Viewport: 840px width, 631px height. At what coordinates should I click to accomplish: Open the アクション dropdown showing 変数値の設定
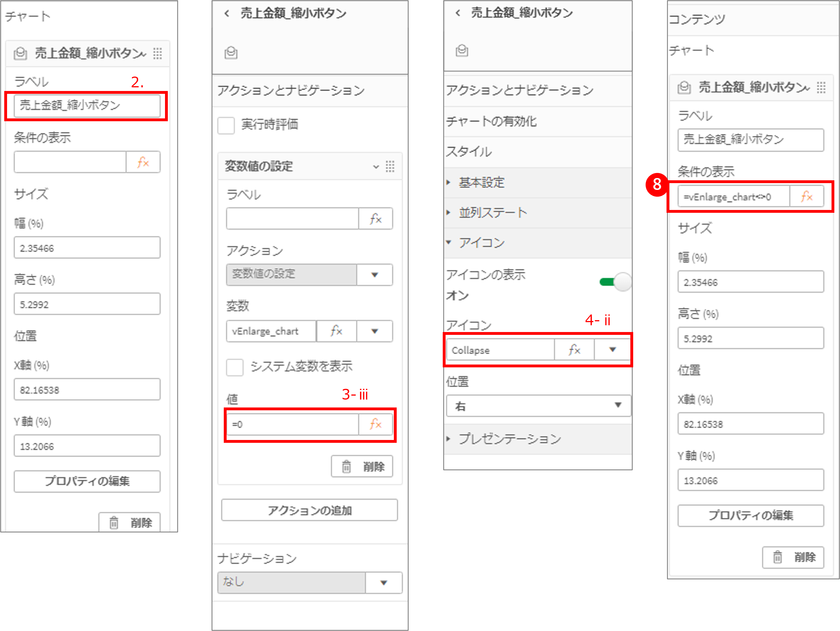tap(374, 275)
